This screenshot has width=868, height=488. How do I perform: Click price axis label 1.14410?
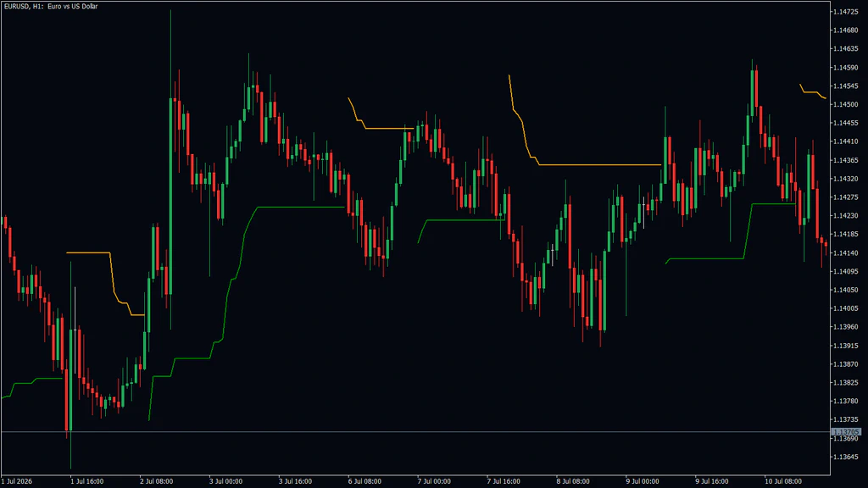(846, 141)
